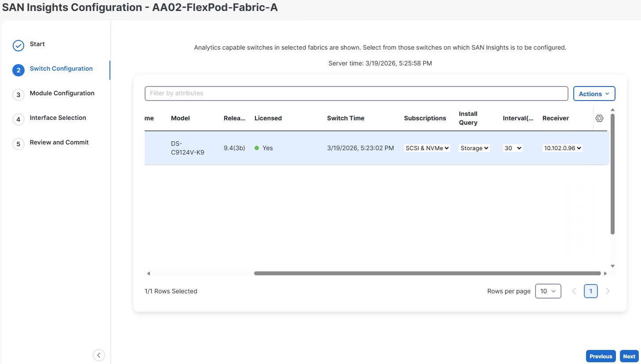This screenshot has width=641, height=364.
Task: Click horizontal scrollbar right arrow
Action: (605, 274)
